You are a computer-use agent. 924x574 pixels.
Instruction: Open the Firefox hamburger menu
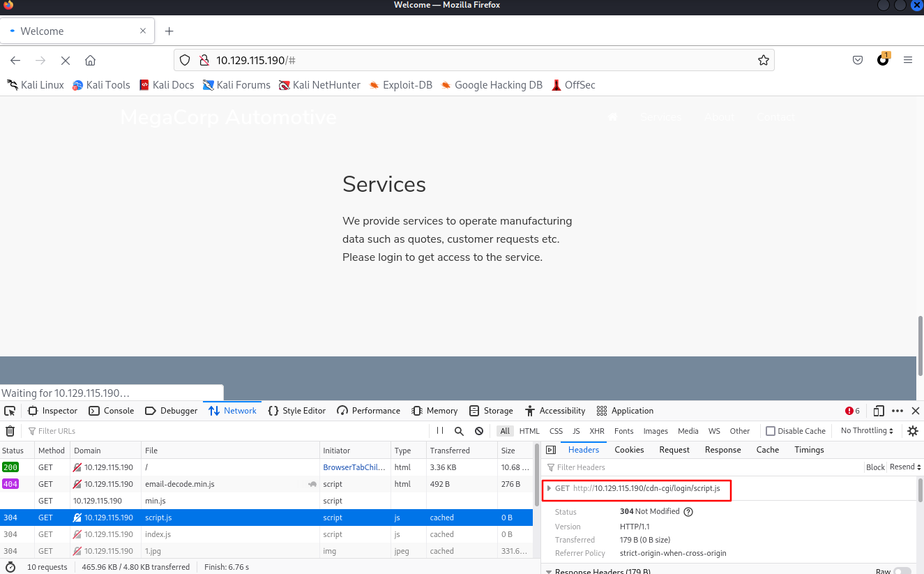pyautogui.click(x=908, y=60)
